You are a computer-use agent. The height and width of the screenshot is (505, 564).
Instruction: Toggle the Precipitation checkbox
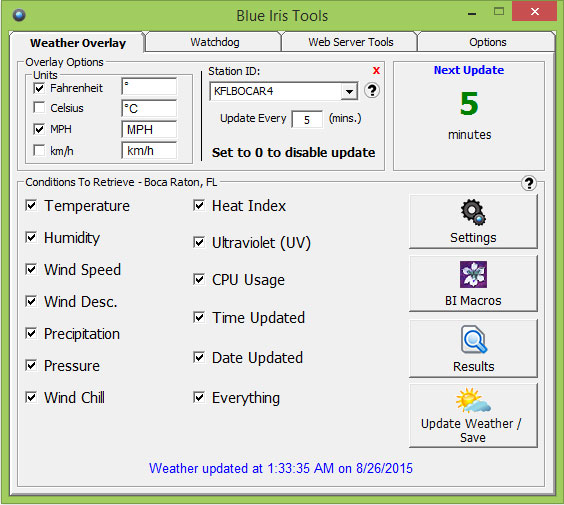31,333
